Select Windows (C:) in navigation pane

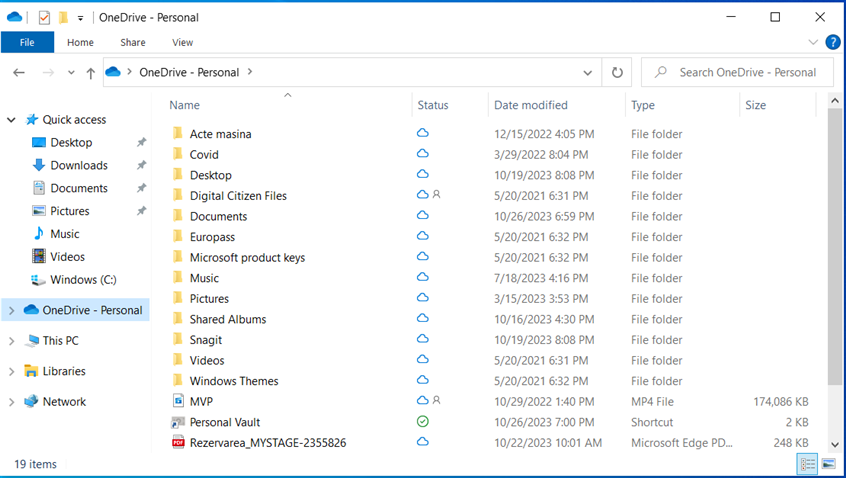point(83,279)
